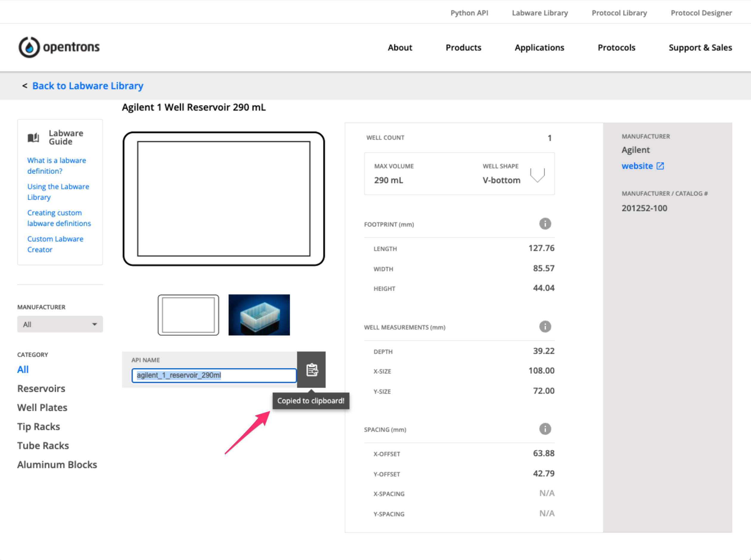This screenshot has width=751, height=560.
Task: Open Spacing info icon
Action: (545, 429)
